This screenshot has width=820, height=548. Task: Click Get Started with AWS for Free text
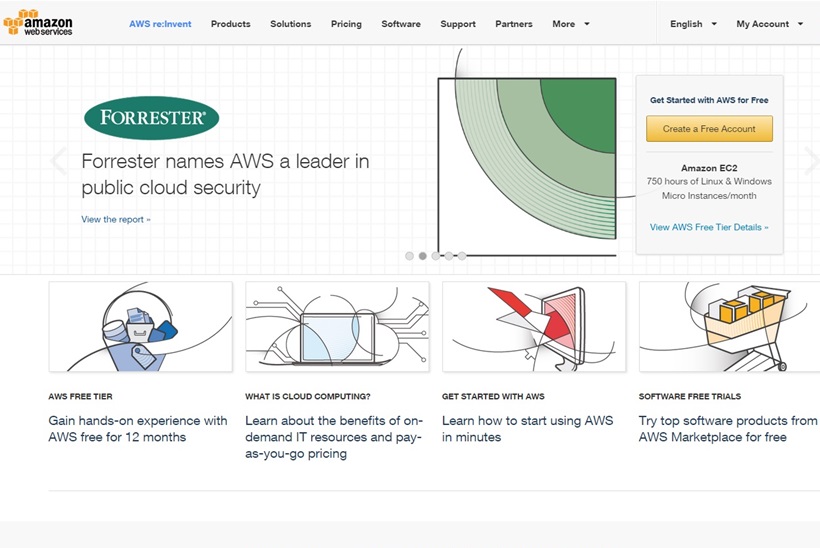709,100
